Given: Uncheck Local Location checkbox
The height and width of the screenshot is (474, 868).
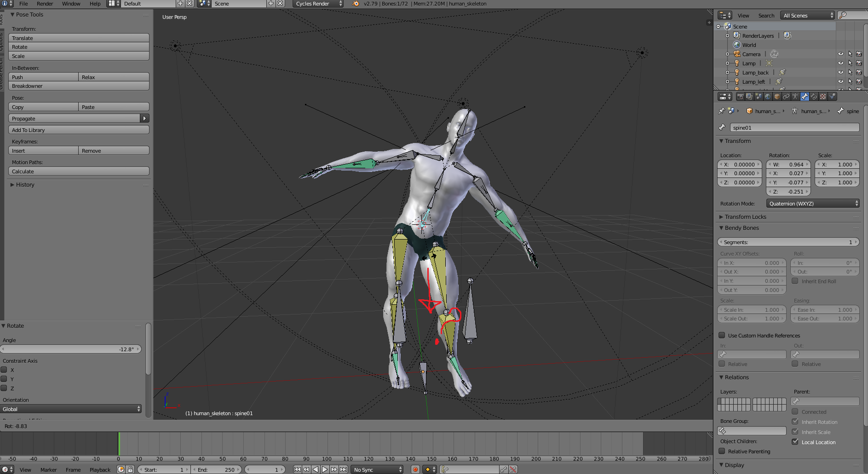Looking at the screenshot, I should point(795,442).
